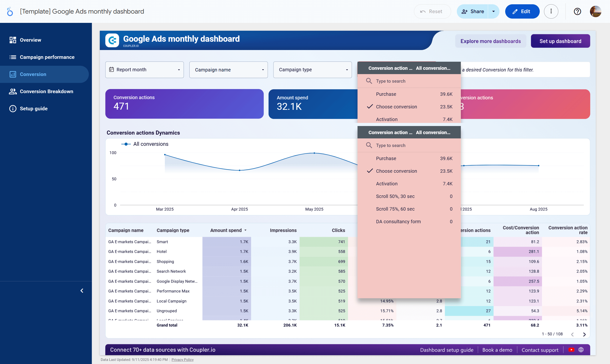610x364 pixels.
Task: Open the Conversion page
Action: click(x=44, y=74)
